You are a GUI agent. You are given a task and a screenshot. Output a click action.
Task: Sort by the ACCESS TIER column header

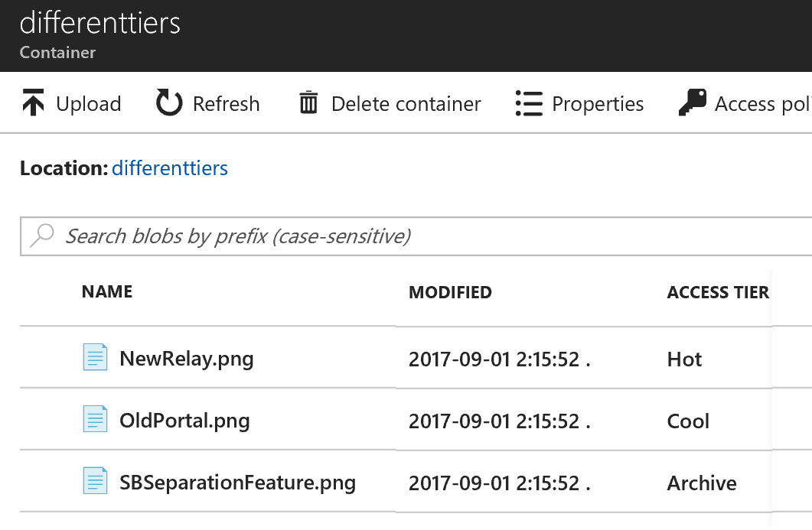(x=718, y=292)
